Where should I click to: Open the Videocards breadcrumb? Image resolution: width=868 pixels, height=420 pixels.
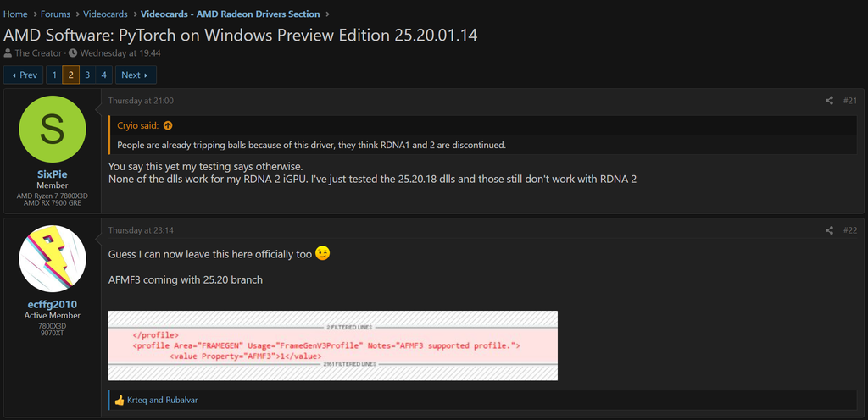click(105, 14)
